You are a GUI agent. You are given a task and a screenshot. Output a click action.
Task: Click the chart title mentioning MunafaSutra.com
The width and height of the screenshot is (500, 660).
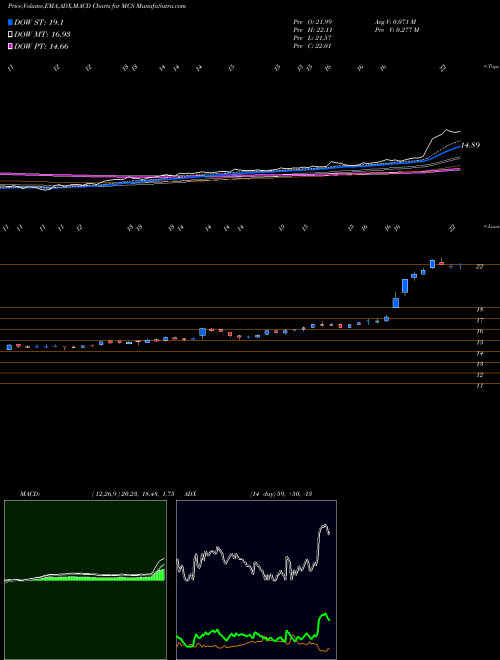tap(97, 6)
